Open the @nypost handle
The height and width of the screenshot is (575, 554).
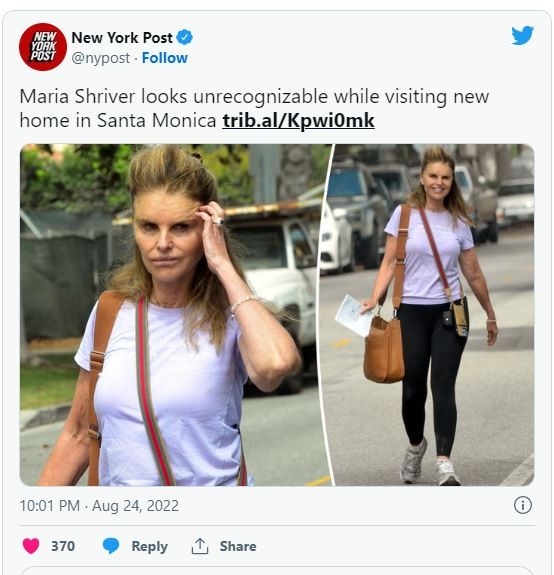(x=100, y=58)
